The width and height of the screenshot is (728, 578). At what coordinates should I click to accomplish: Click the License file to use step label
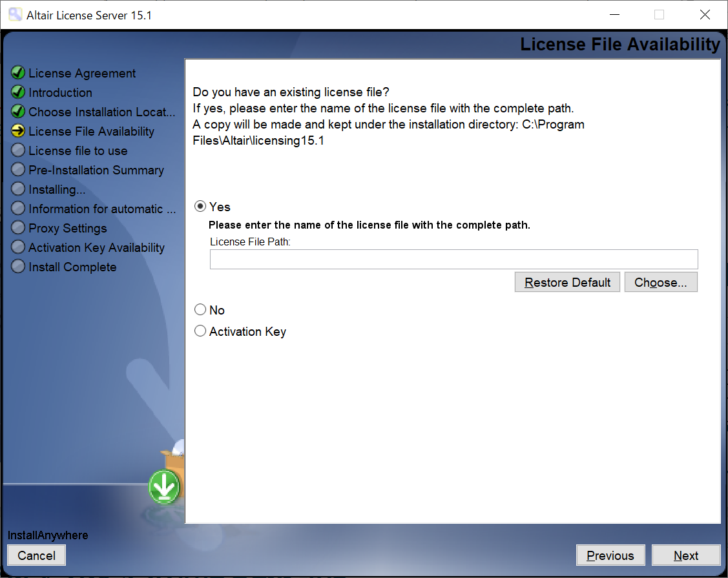[x=78, y=151]
